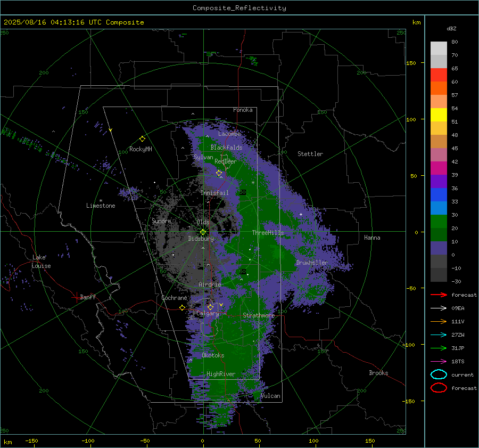Screen dimensions: 479x448
Task: Select the RedDeer city label
Action: point(226,161)
